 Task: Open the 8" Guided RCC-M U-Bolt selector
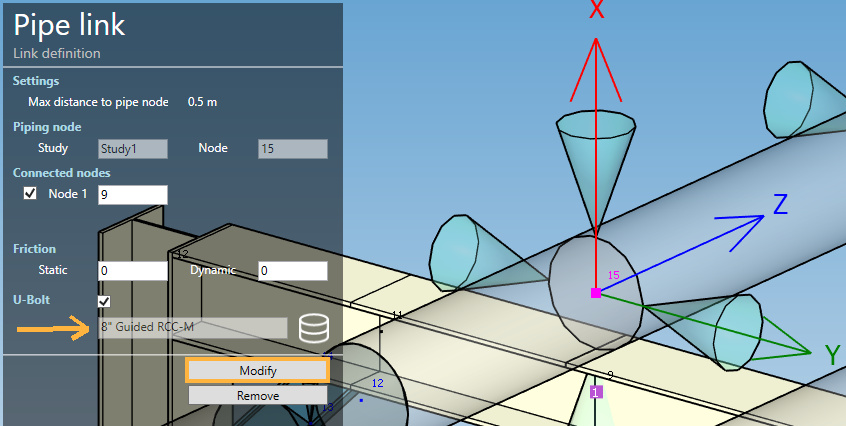click(192, 328)
